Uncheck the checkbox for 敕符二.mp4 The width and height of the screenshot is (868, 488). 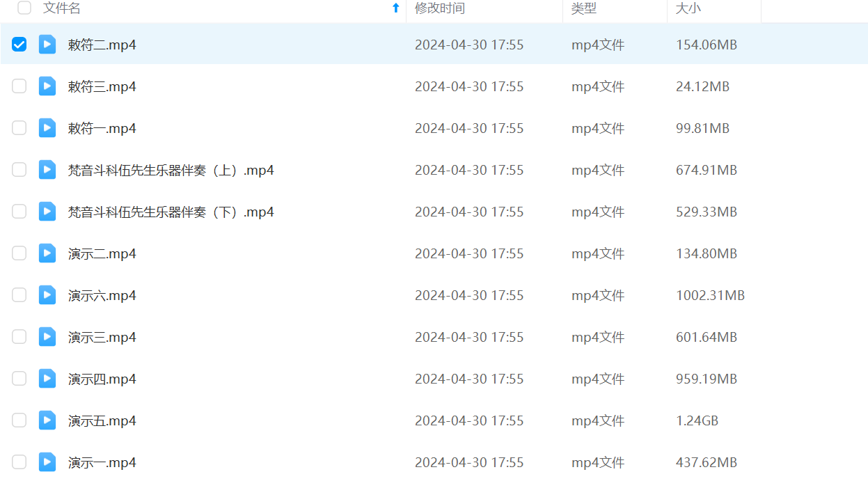pyautogui.click(x=19, y=45)
